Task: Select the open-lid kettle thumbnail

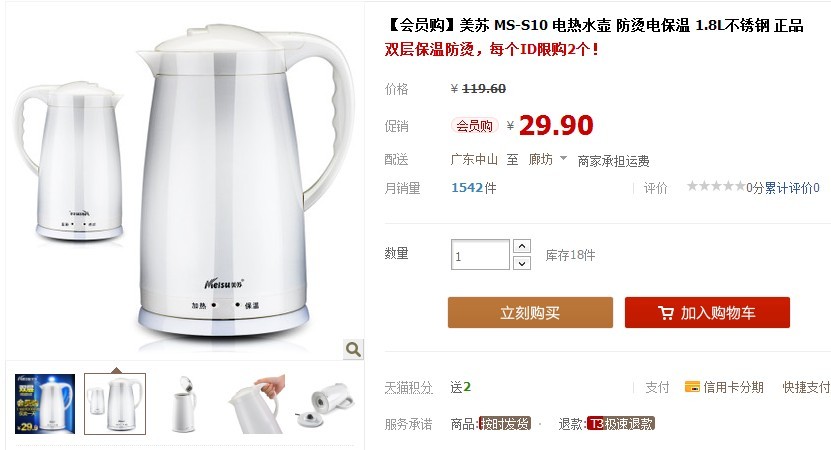Action: point(185,404)
